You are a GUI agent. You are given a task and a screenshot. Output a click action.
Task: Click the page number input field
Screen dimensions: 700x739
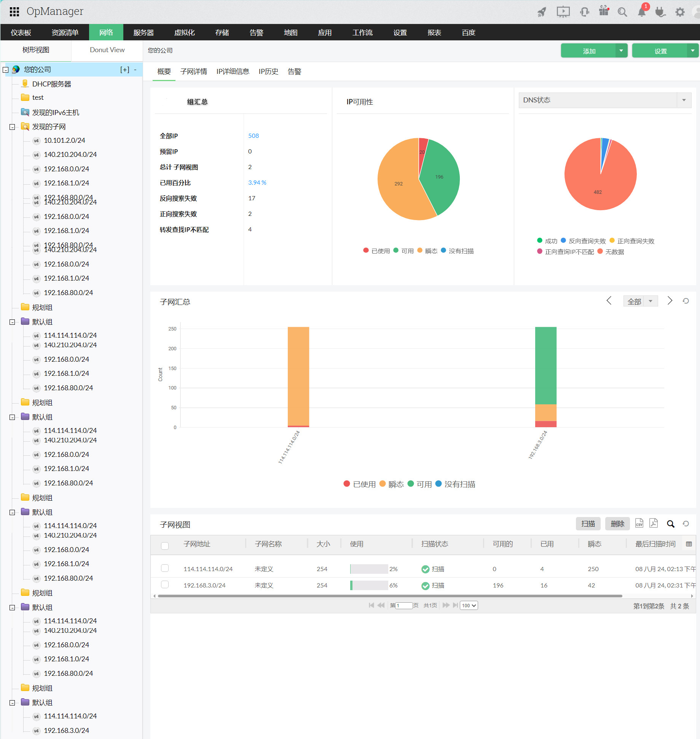[404, 605]
